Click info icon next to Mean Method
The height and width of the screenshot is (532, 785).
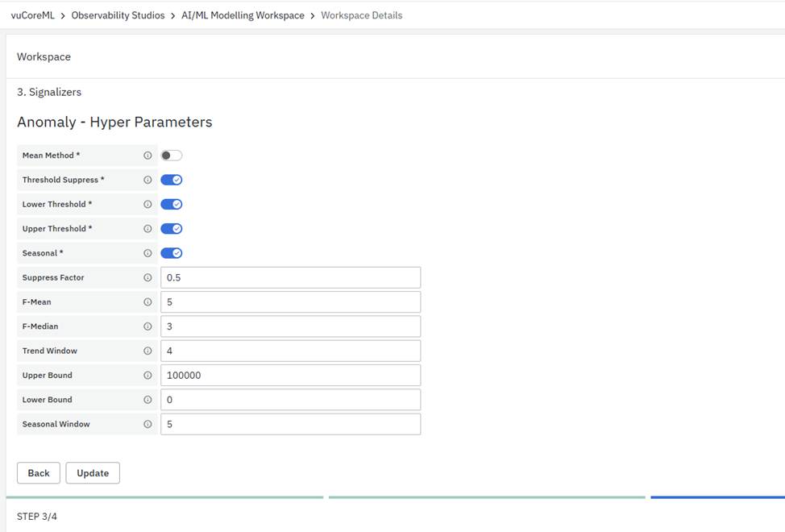147,156
